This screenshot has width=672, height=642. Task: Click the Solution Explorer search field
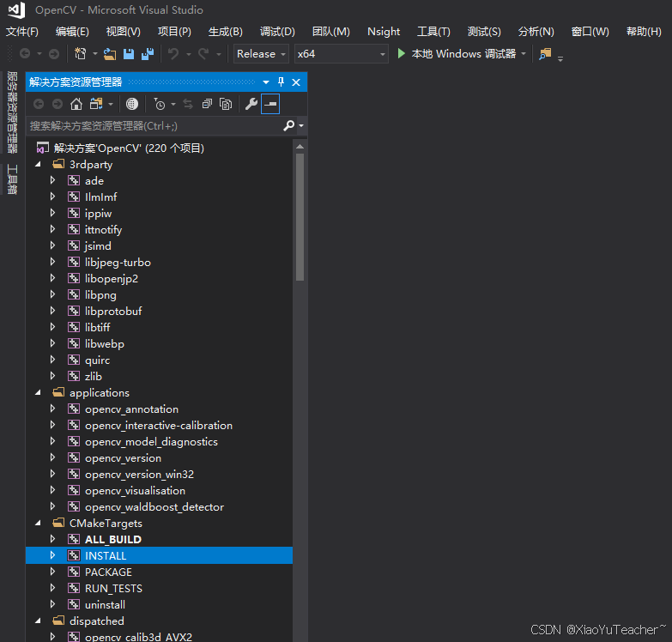(x=154, y=125)
